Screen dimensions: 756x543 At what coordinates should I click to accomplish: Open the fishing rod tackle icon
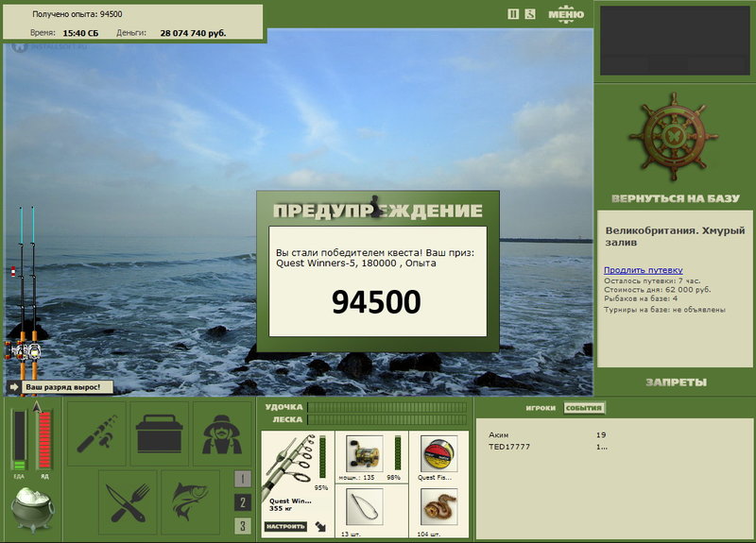click(x=96, y=433)
